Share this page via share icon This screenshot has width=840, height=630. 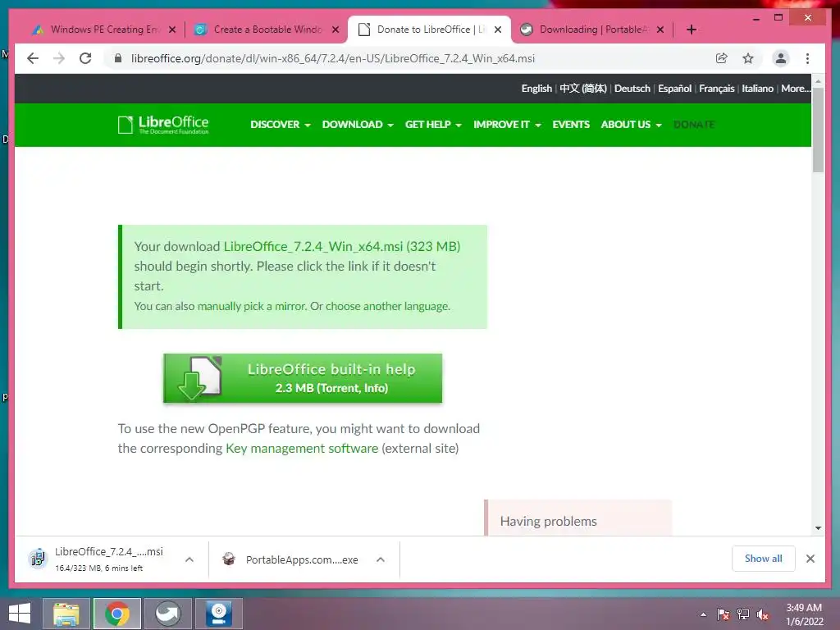tap(722, 58)
